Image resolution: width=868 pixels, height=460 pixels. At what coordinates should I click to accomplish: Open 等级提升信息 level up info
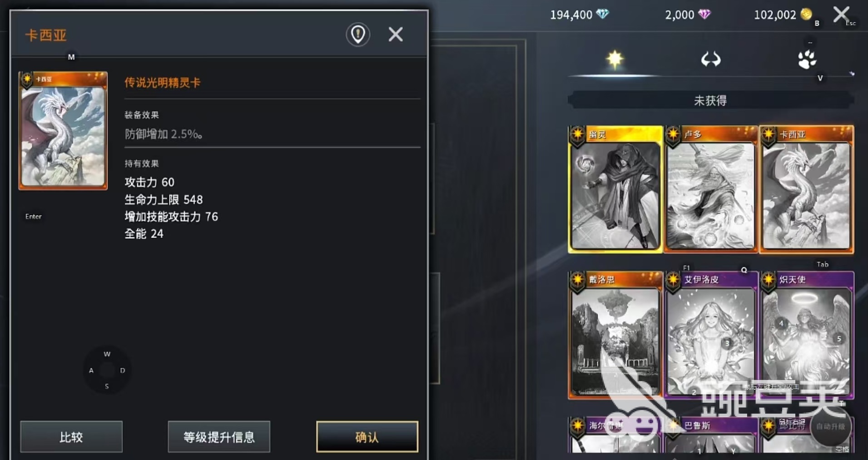(219, 437)
